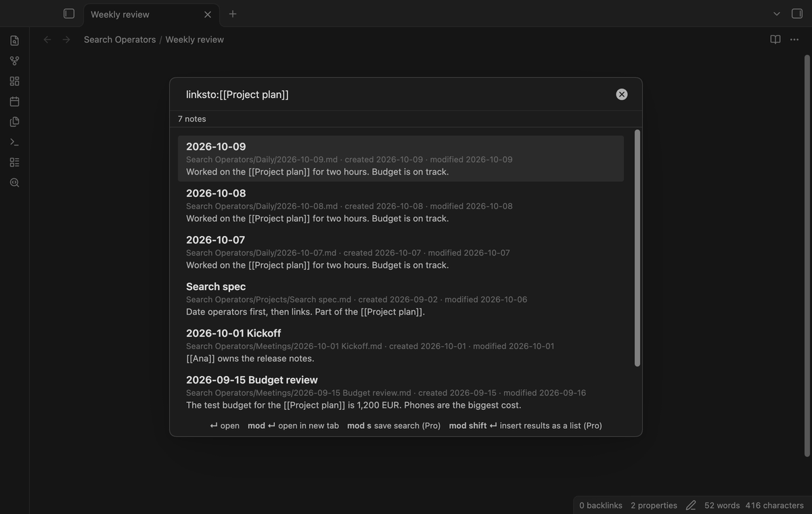Click path Search Operators/Projects/Search spec.md
The height and width of the screenshot is (514, 812).
[269, 300]
